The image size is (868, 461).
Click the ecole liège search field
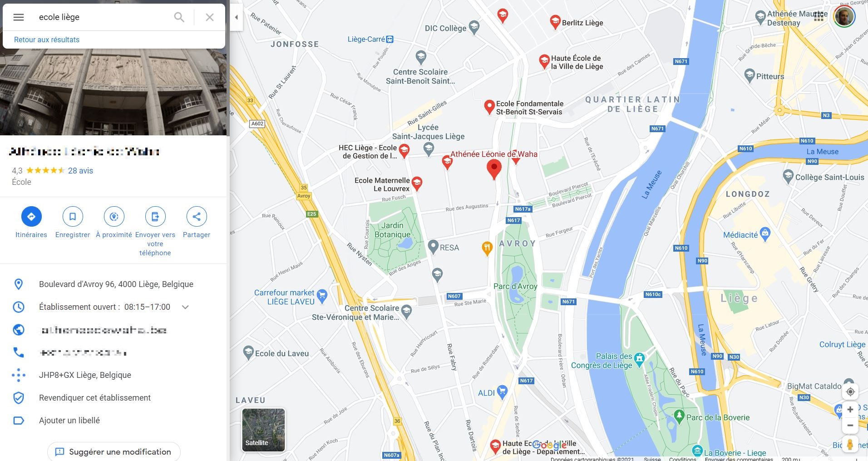coord(102,17)
